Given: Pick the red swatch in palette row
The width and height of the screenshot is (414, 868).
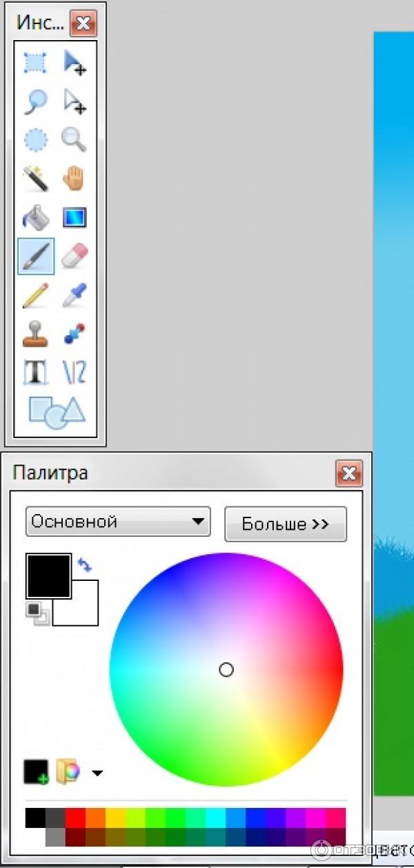Looking at the screenshot, I should click(75, 818).
